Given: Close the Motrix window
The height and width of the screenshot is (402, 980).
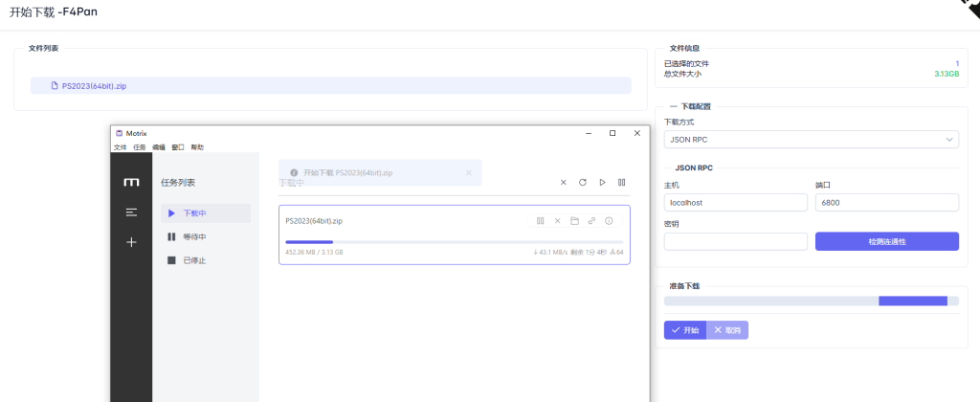Looking at the screenshot, I should point(636,133).
